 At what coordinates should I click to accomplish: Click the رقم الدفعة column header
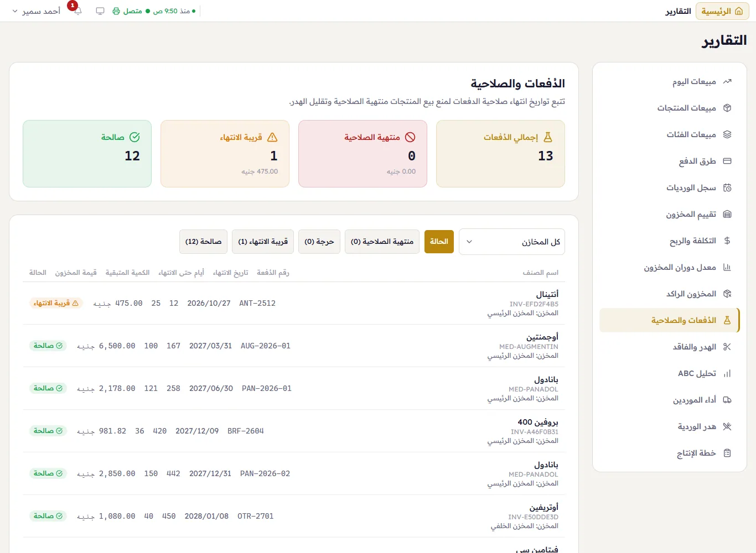(x=273, y=272)
